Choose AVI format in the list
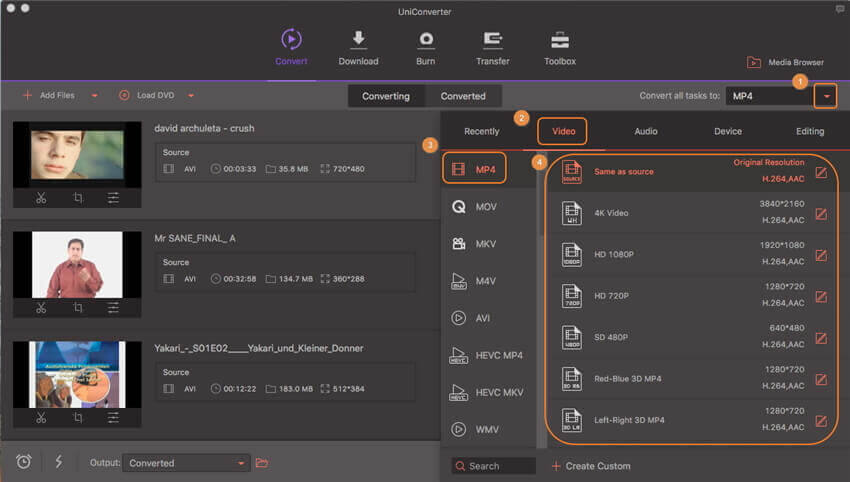850x482 pixels. [471, 318]
